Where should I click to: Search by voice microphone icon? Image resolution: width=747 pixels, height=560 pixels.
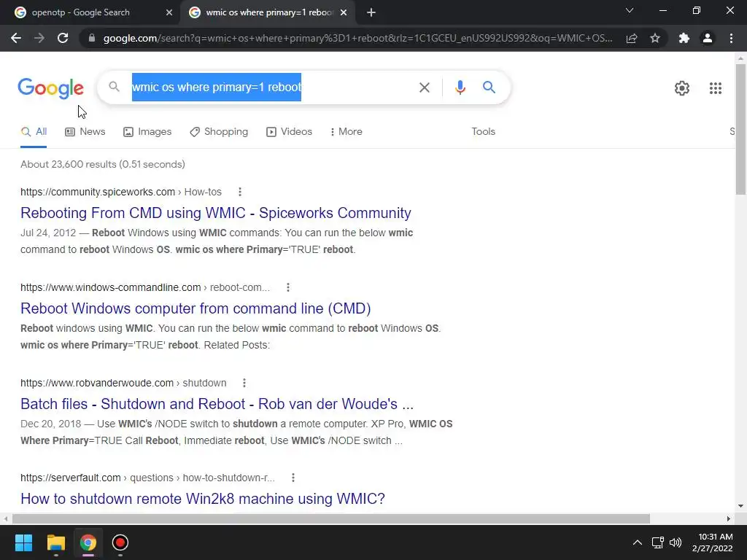[460, 87]
